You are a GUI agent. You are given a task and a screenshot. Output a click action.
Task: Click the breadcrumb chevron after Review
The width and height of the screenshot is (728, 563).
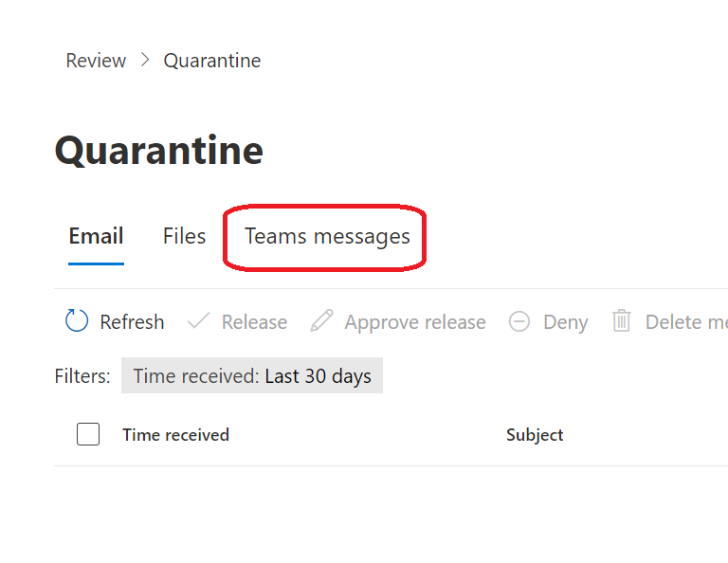tap(145, 61)
